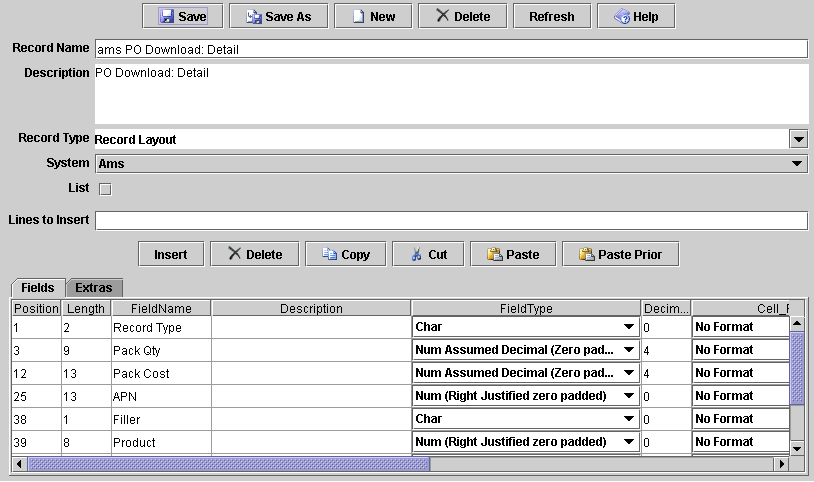814x482 pixels.
Task: Click the table's vertical scrollbar down arrow
Action: click(x=797, y=449)
